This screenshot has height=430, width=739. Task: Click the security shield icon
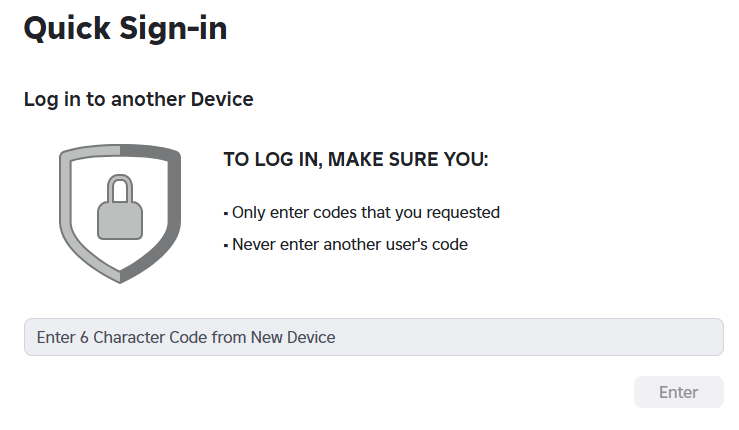[120, 212]
